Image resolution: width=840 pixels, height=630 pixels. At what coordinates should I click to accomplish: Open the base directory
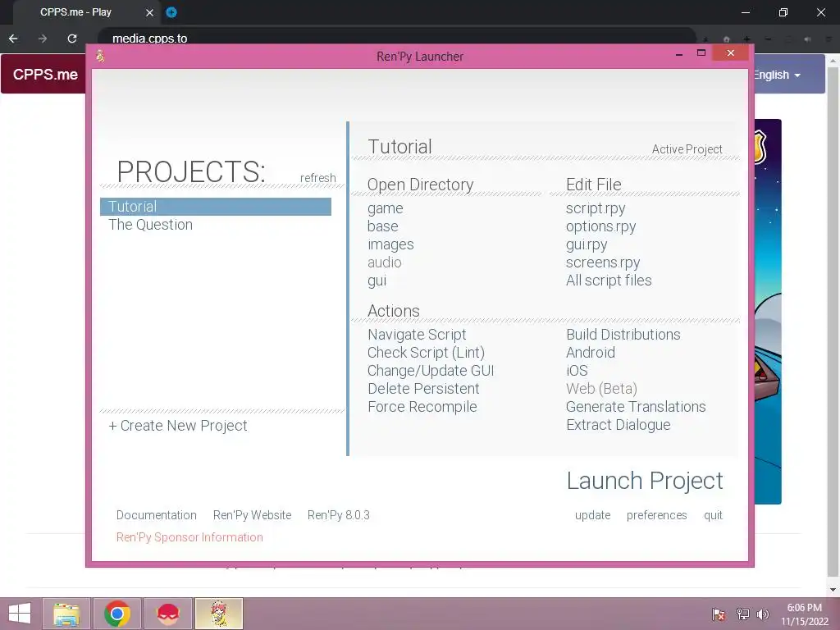tap(382, 226)
